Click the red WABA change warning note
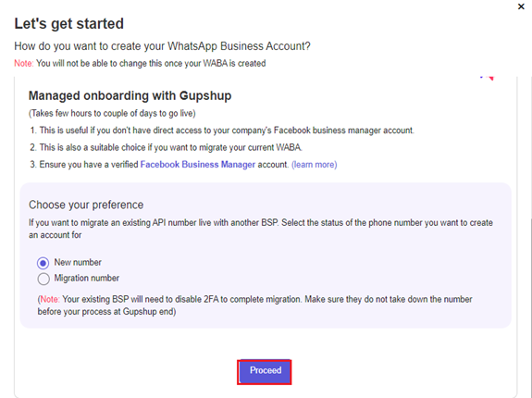The width and height of the screenshot is (532, 398). [140, 64]
